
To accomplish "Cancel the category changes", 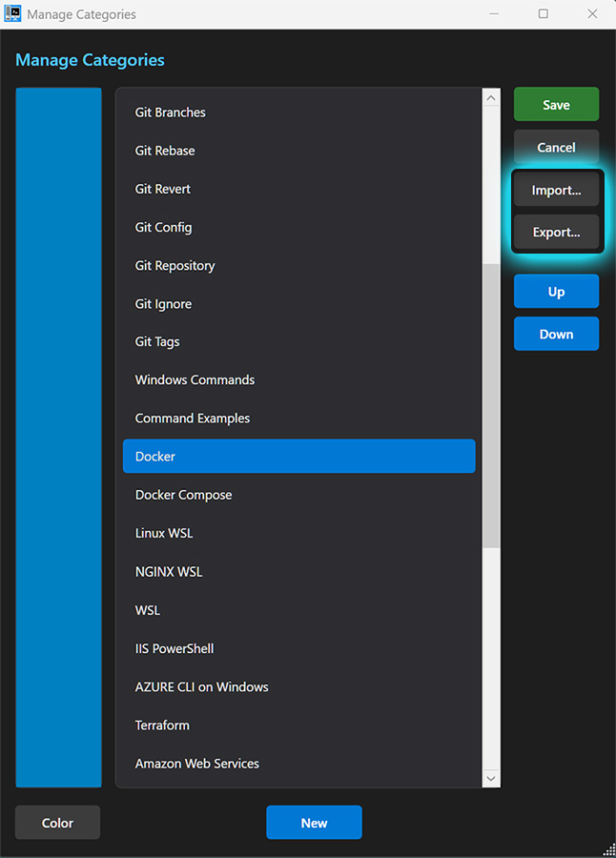I will click(556, 148).
